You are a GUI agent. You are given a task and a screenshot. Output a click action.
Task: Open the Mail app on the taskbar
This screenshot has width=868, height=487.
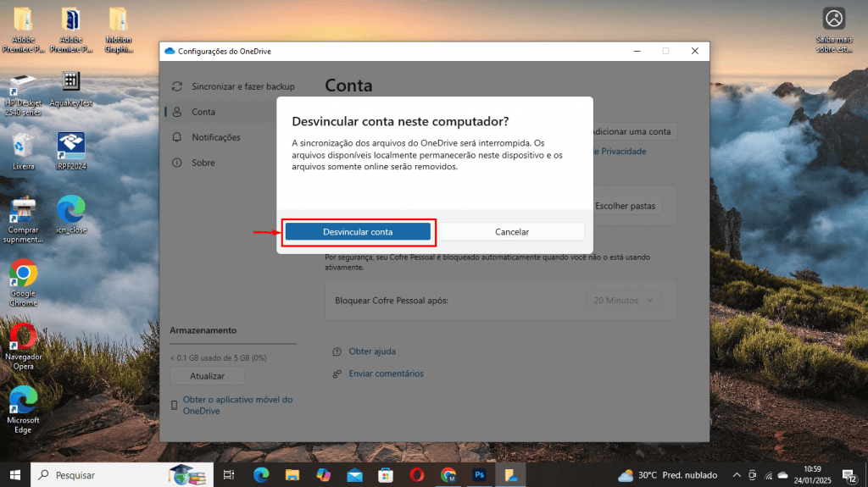coord(355,475)
